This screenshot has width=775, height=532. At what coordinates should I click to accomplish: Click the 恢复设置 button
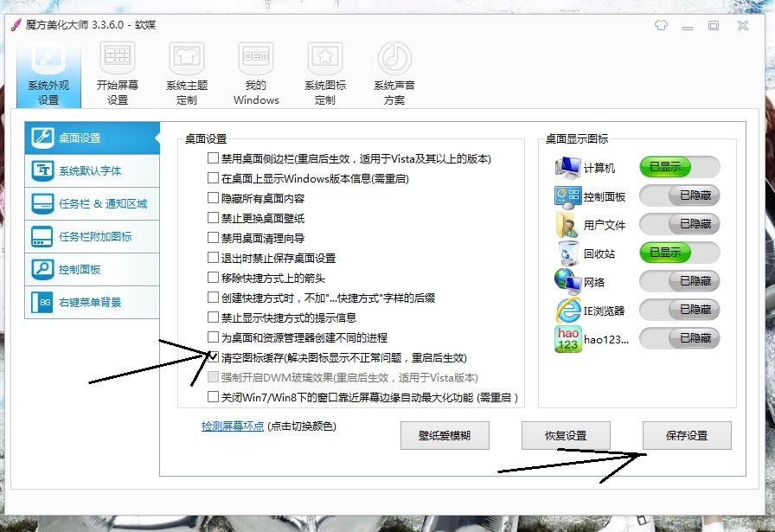566,436
